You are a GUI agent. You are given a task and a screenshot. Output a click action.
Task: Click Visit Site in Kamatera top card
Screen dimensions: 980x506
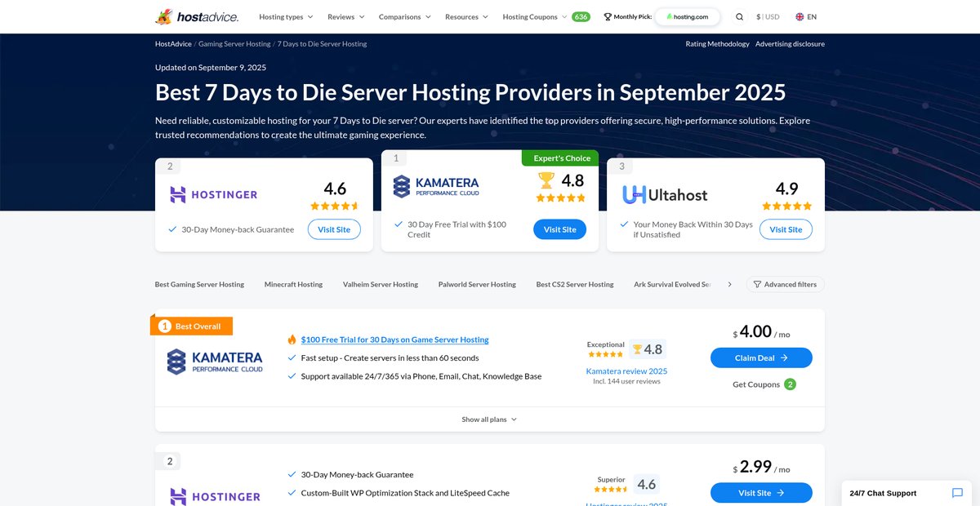pos(560,229)
